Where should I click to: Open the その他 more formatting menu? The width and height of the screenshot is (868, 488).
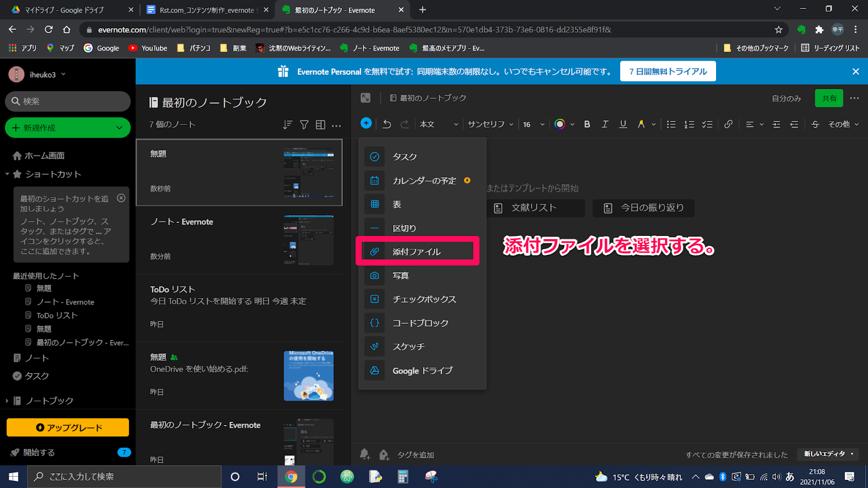[844, 124]
